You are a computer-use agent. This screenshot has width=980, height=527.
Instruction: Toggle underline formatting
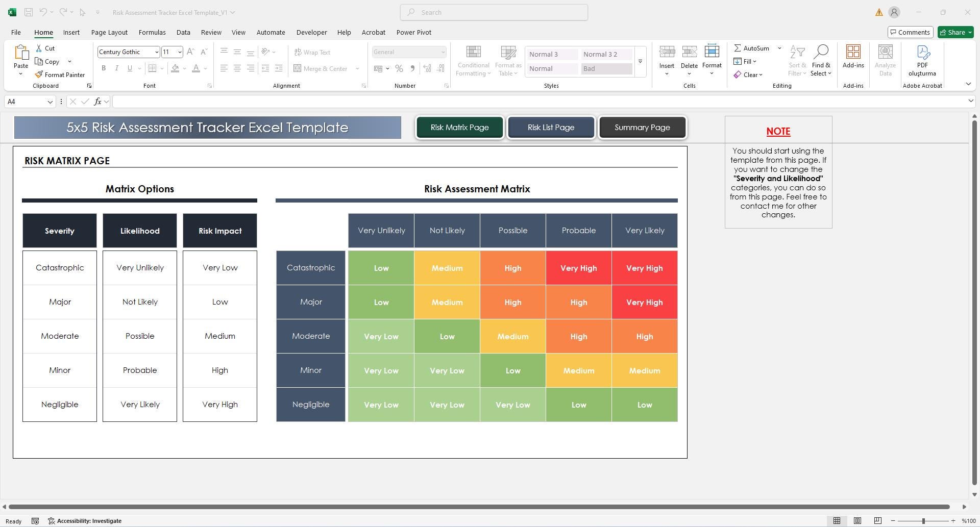tap(129, 68)
